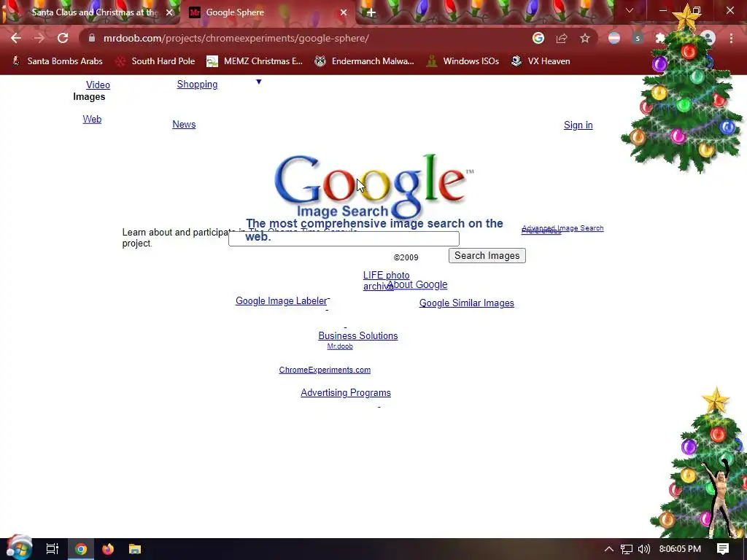Screen dimensions: 747x560
Task: Open the Endermanch Malware bookmark
Action: click(364, 61)
